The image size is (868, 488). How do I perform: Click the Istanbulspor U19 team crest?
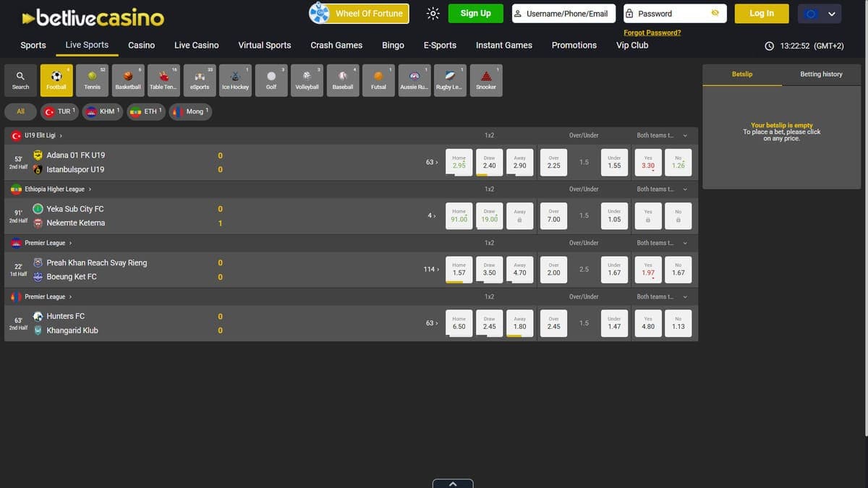click(x=38, y=169)
